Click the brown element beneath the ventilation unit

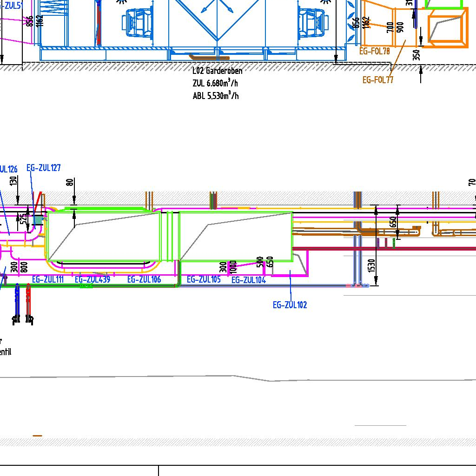click(209, 58)
